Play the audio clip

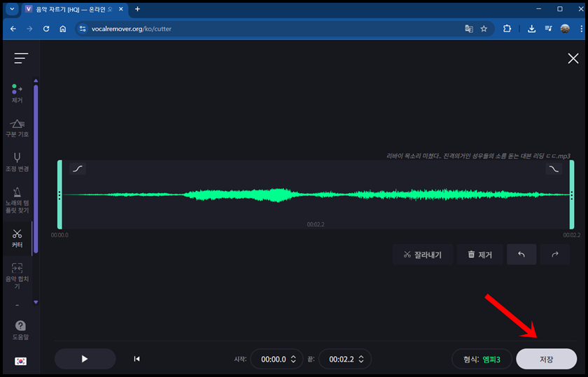pyautogui.click(x=85, y=359)
